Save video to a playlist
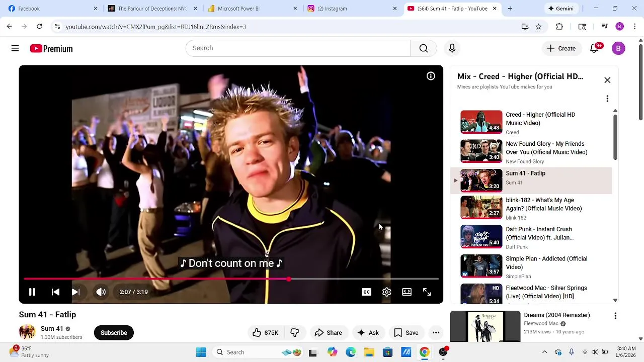This screenshot has width=644, height=362. tap(406, 333)
